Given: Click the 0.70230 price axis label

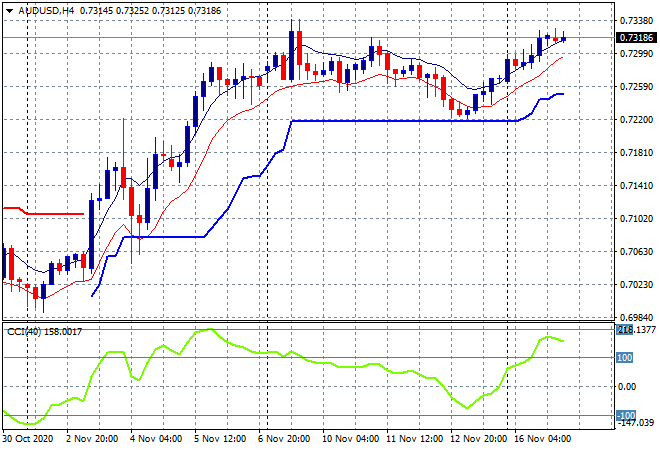Looking at the screenshot, I should point(636,285).
